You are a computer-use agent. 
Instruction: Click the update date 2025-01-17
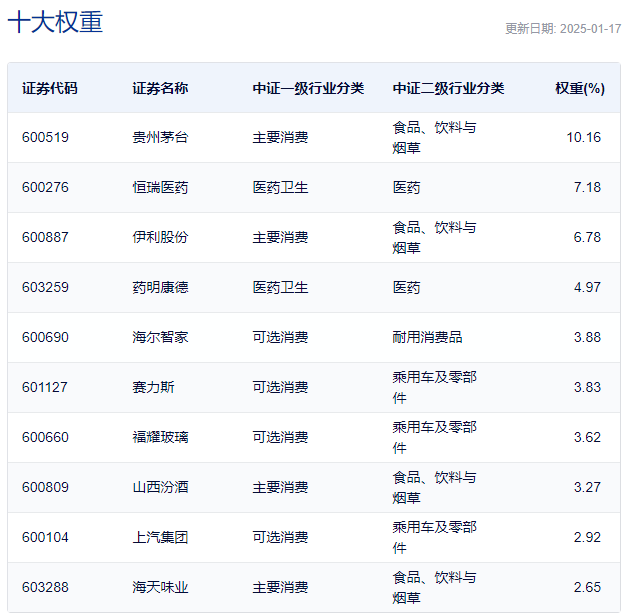point(590,29)
